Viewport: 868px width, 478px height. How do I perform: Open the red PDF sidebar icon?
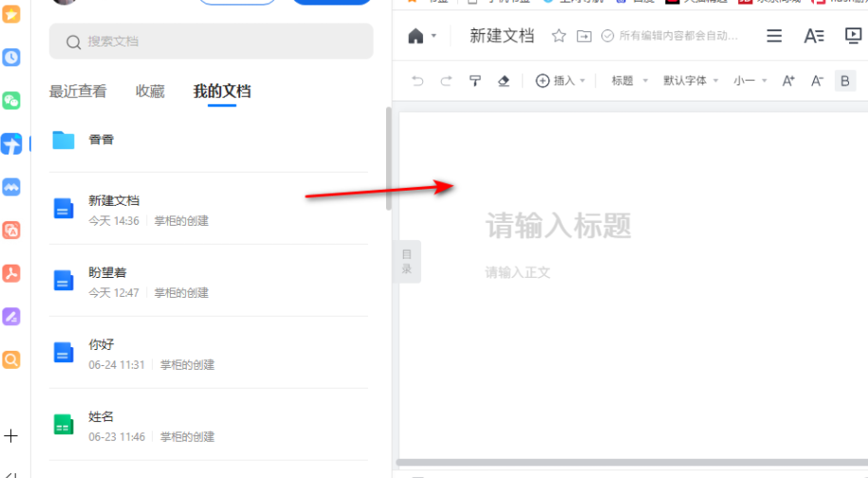coord(11,273)
